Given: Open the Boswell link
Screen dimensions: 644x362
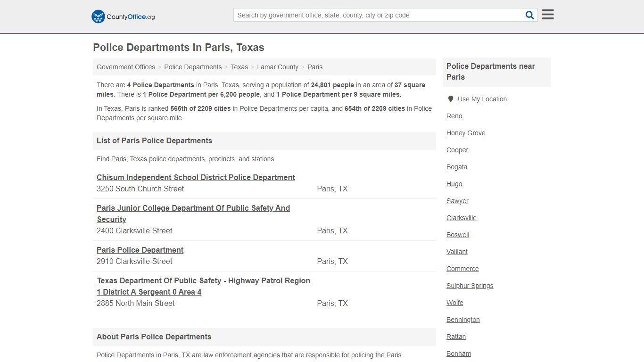Looking at the screenshot, I should [458, 235].
